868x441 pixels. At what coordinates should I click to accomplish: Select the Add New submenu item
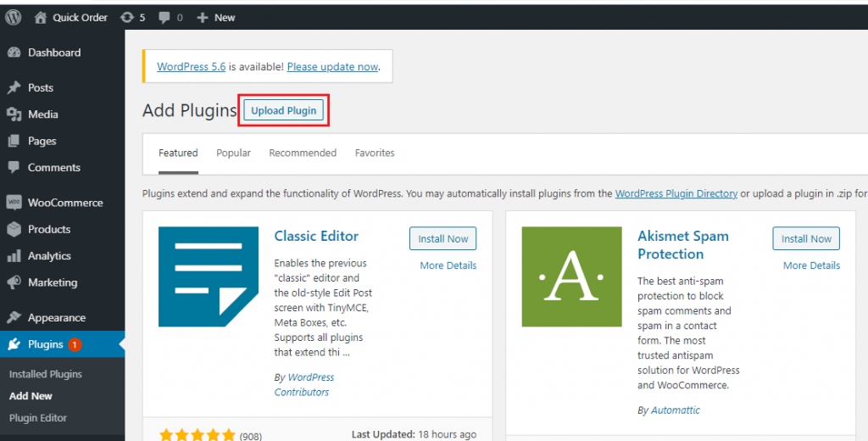[31, 396]
